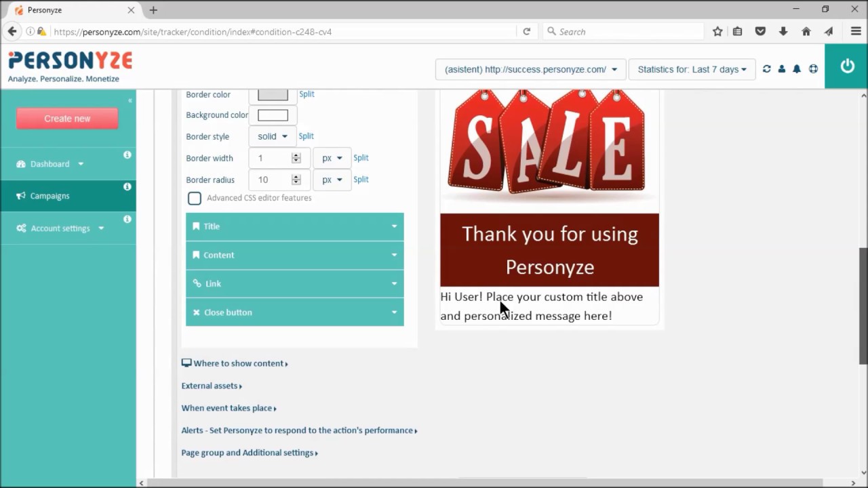Click the info icon beside Account settings
The width and height of the screenshot is (868, 488).
tap(127, 220)
